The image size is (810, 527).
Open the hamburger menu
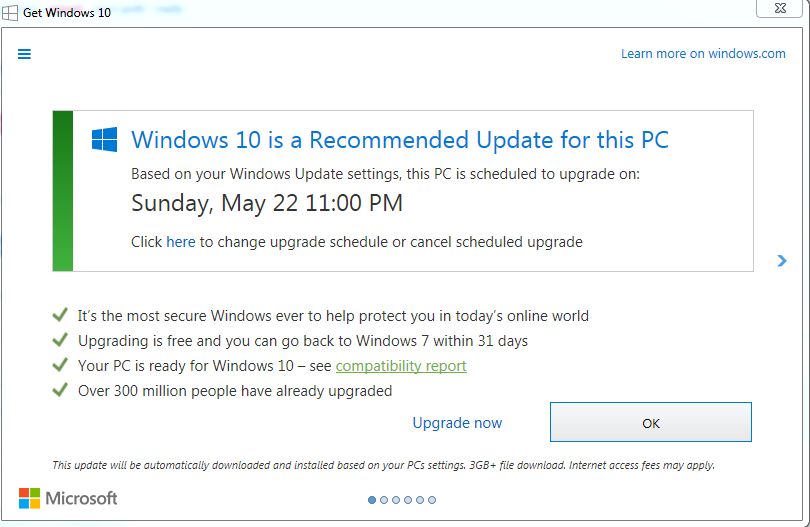click(x=25, y=54)
